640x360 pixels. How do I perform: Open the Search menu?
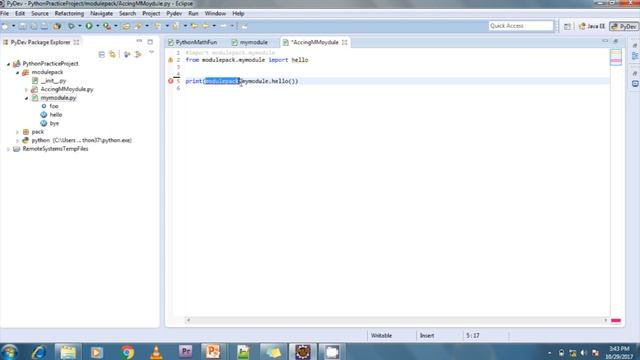pyautogui.click(x=127, y=13)
